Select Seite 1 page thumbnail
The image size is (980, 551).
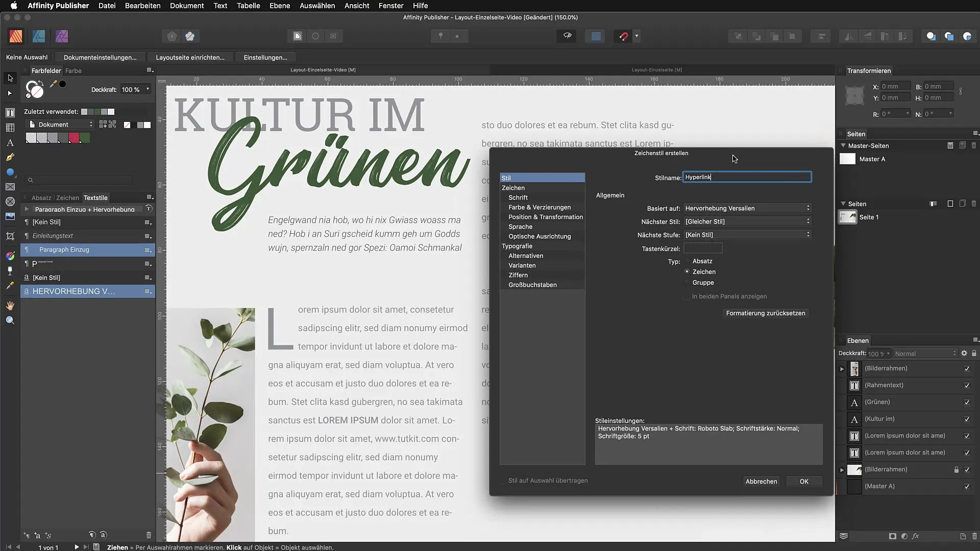pos(848,217)
